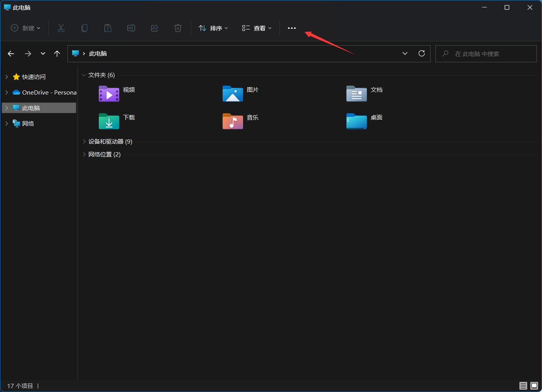The width and height of the screenshot is (542, 392).
Task: Go up one folder level with up arrow
Action: (x=57, y=54)
